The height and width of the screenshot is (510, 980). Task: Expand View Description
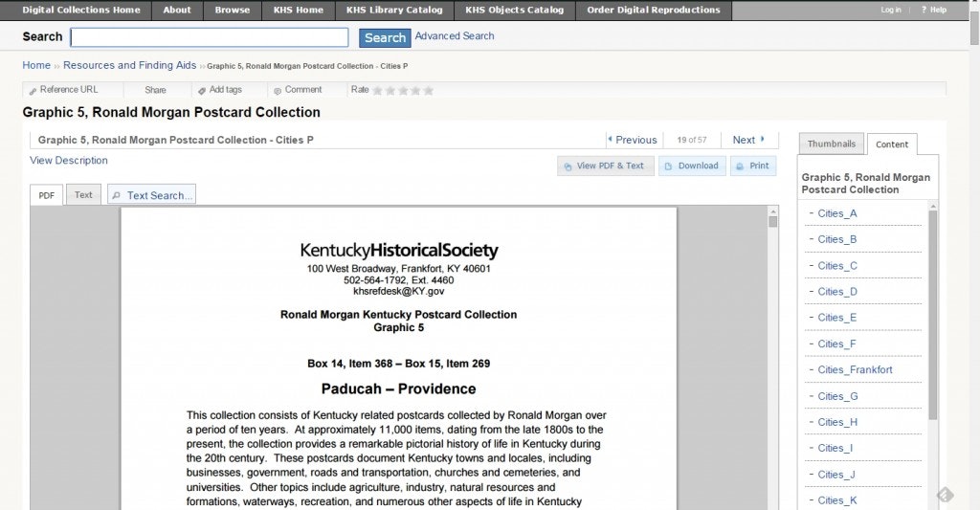69,161
